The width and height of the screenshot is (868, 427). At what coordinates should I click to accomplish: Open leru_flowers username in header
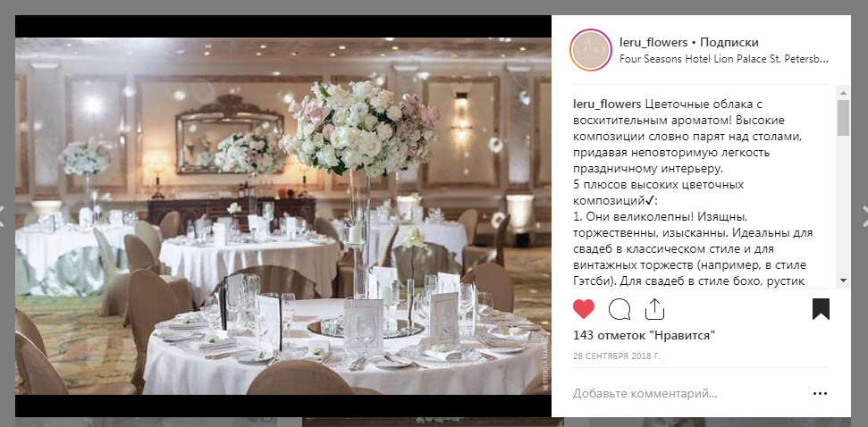[653, 43]
